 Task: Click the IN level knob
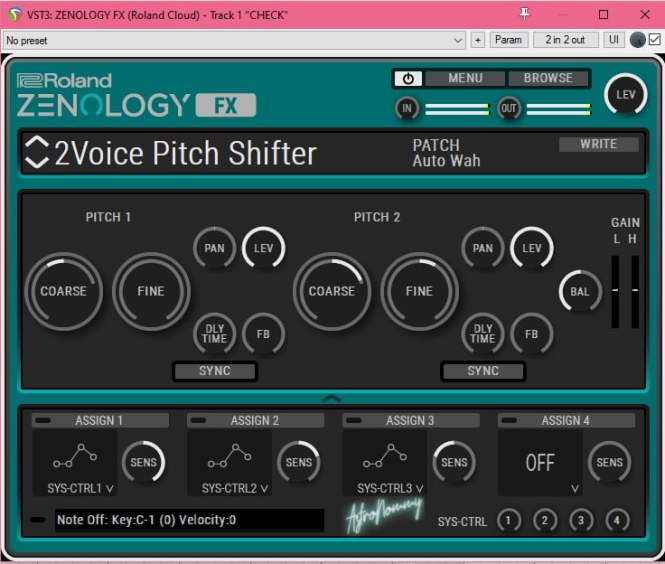[407, 109]
